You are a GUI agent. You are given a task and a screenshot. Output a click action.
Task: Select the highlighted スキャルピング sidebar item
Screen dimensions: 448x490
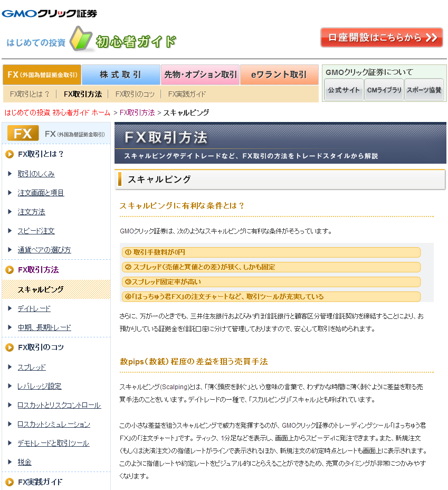[x=56, y=289]
